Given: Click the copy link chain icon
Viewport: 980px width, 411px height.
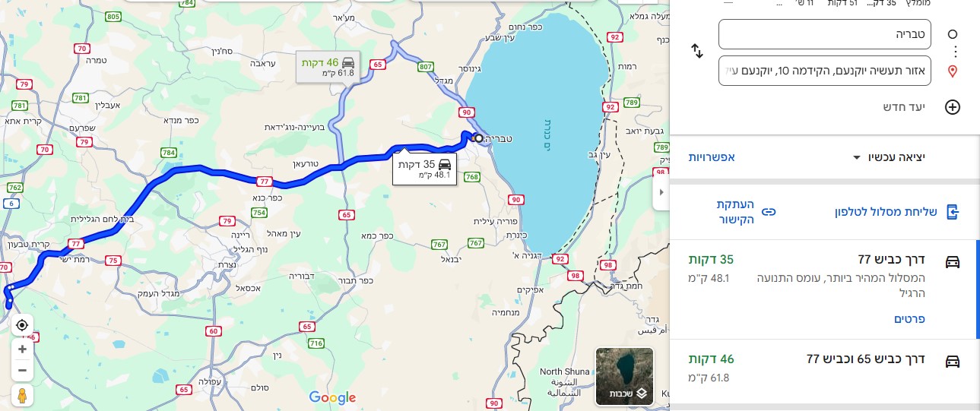Looking at the screenshot, I should coord(769,212).
